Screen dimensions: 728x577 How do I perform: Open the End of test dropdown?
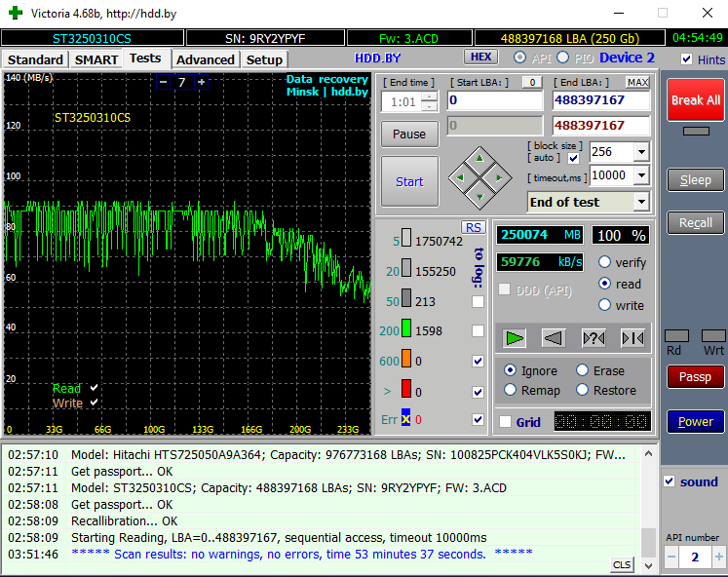pos(640,202)
